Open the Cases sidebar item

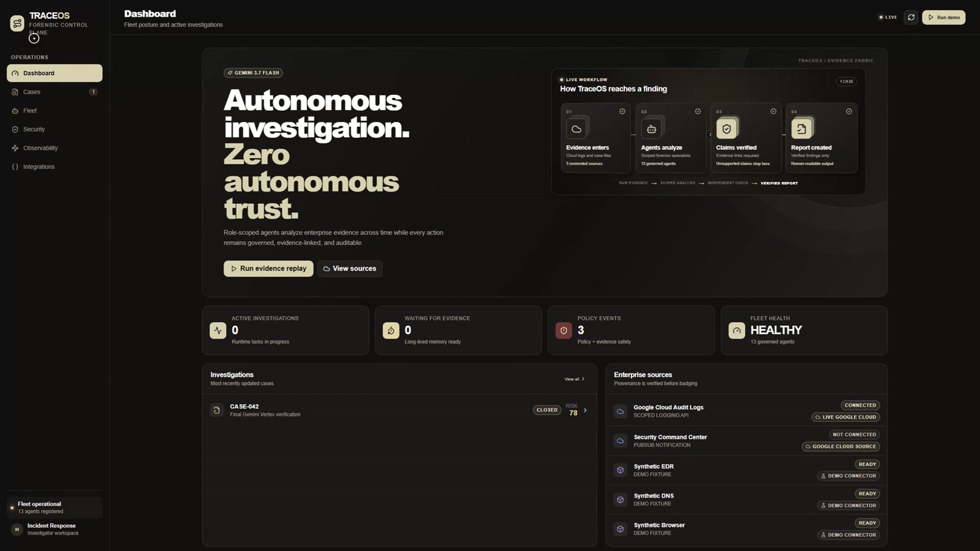point(55,92)
